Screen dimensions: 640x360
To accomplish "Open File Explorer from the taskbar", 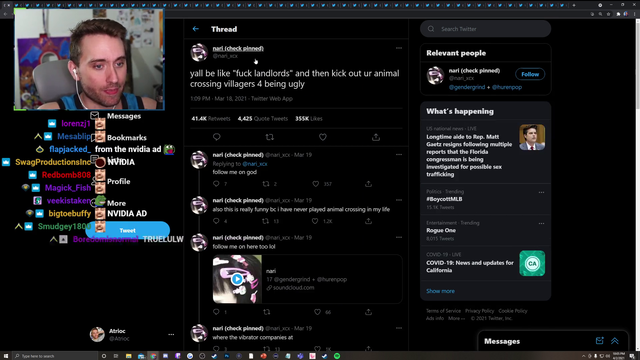I will pos(129,356).
